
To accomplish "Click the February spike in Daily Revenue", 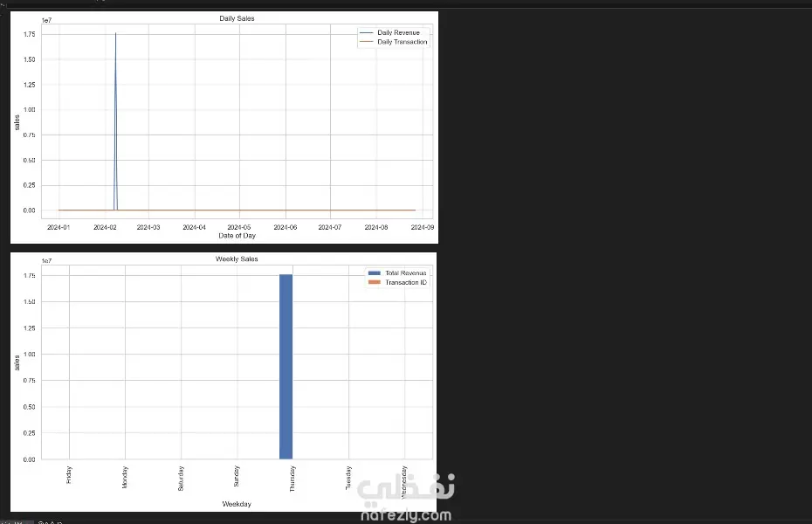I will click(x=115, y=121).
